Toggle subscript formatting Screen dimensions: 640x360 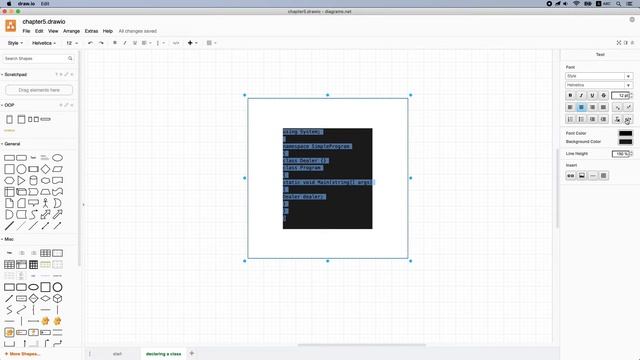617,107
